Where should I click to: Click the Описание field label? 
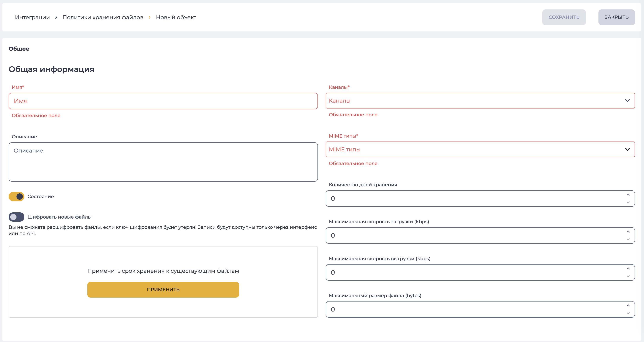point(24,137)
